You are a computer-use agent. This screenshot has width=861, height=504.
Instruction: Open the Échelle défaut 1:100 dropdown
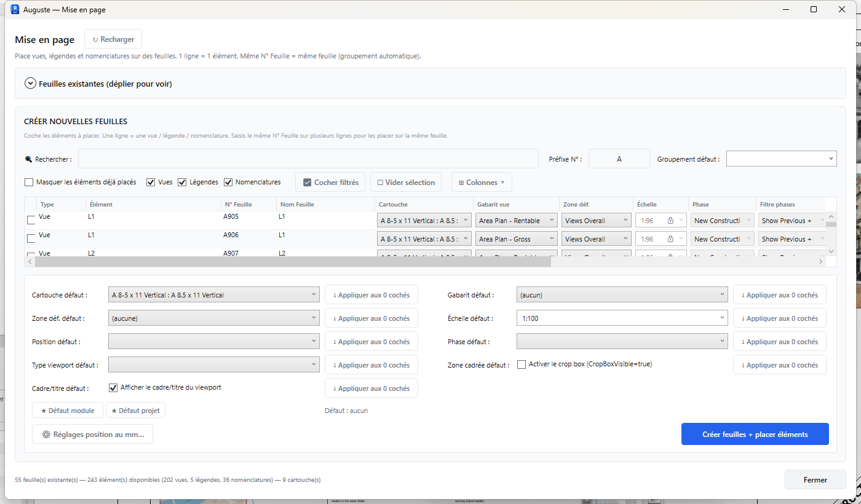[622, 318]
